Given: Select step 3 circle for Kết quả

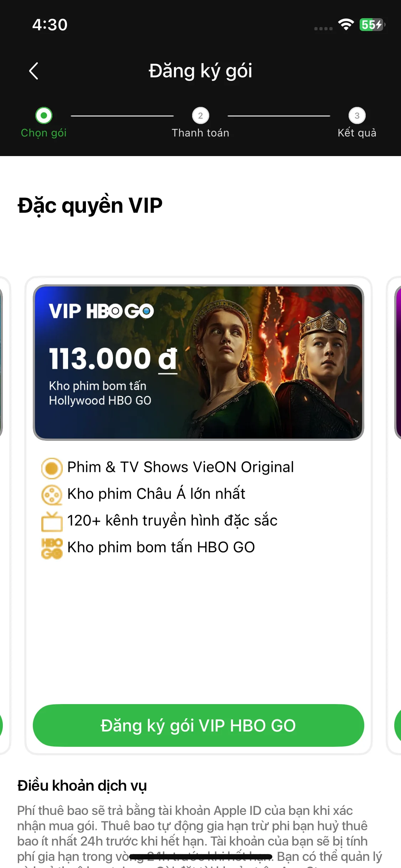Looking at the screenshot, I should (357, 115).
